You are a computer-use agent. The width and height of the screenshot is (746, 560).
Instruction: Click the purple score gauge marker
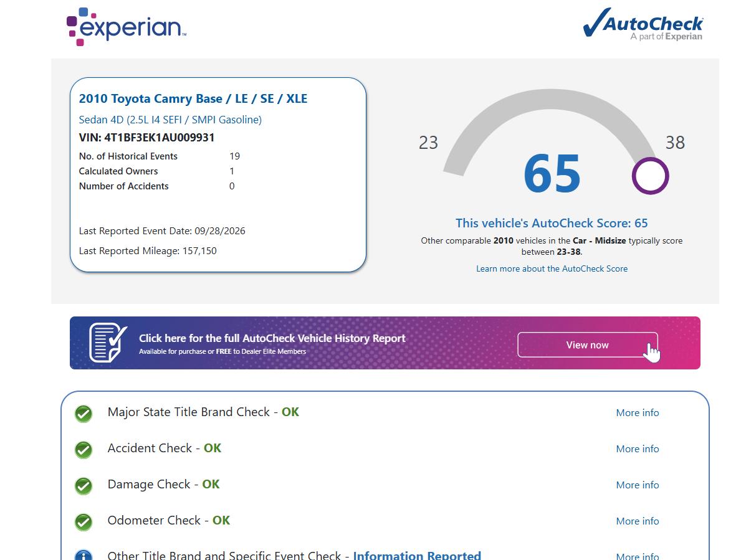tap(651, 176)
